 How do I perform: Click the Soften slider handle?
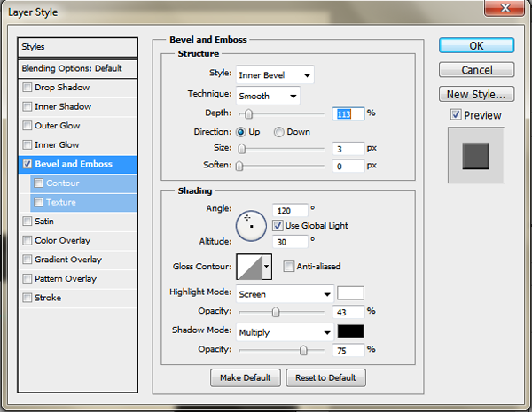239,166
